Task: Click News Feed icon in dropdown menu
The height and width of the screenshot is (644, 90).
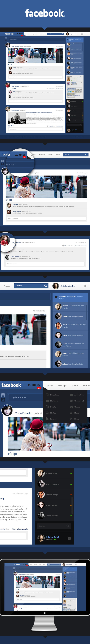Action: click(x=47, y=395)
